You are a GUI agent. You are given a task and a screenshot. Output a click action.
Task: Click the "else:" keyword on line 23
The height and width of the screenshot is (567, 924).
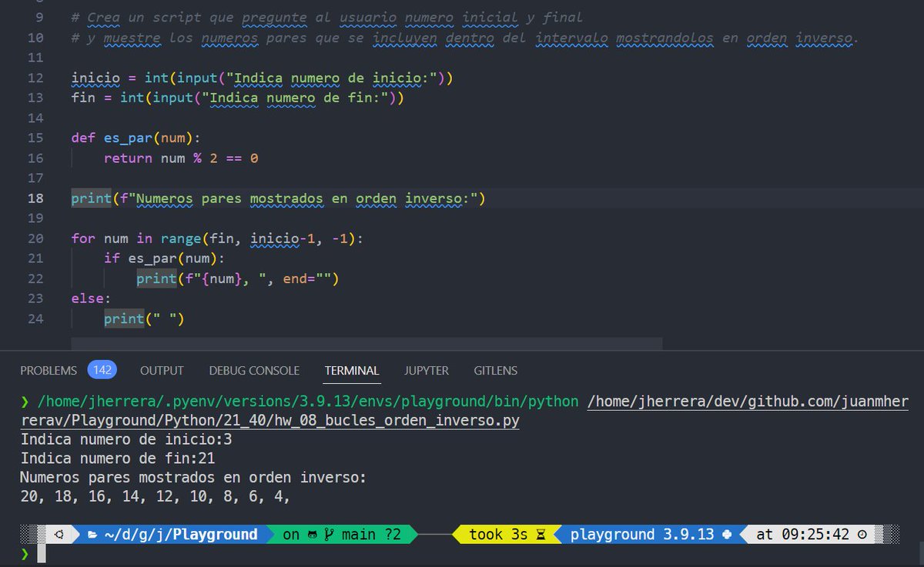91,299
